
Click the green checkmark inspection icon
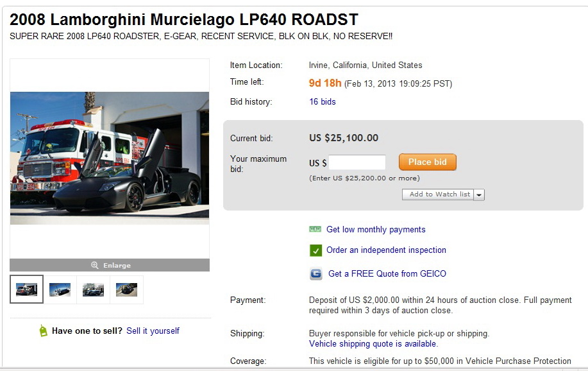[315, 250]
